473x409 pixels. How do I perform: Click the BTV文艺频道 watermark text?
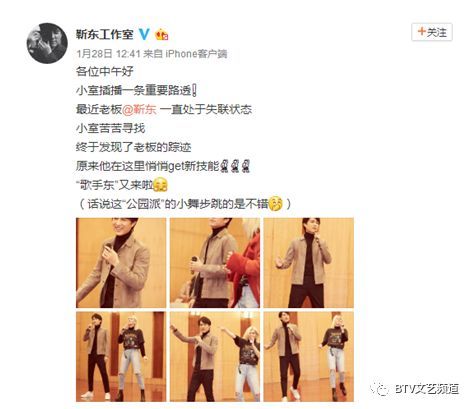point(427,389)
